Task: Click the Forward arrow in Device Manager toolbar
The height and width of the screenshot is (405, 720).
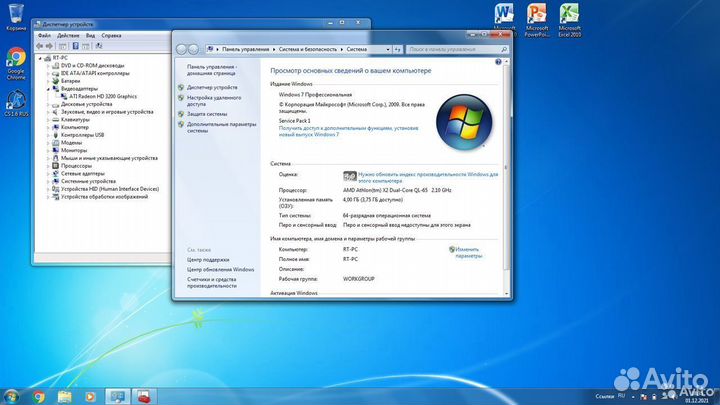Action: click(50, 46)
